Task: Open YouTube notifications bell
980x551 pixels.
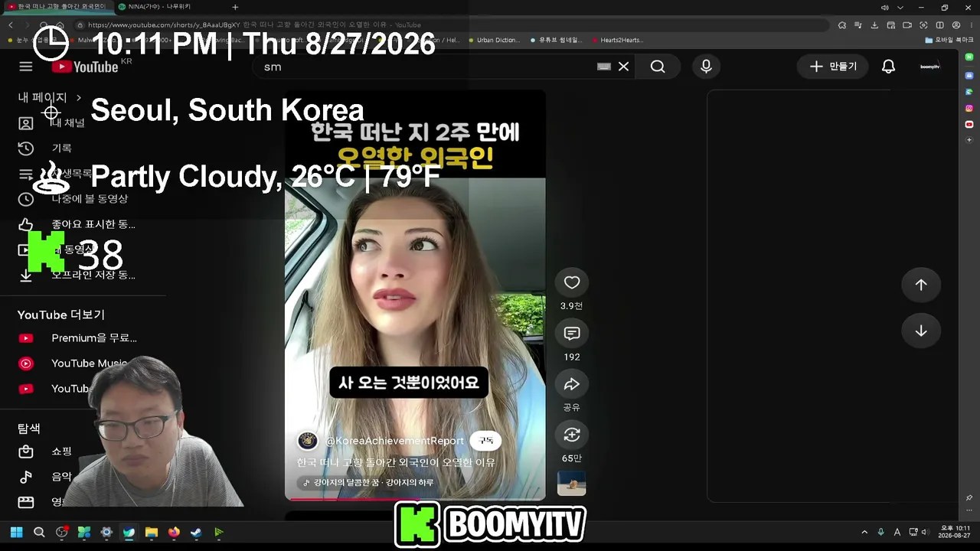Action: click(888, 67)
